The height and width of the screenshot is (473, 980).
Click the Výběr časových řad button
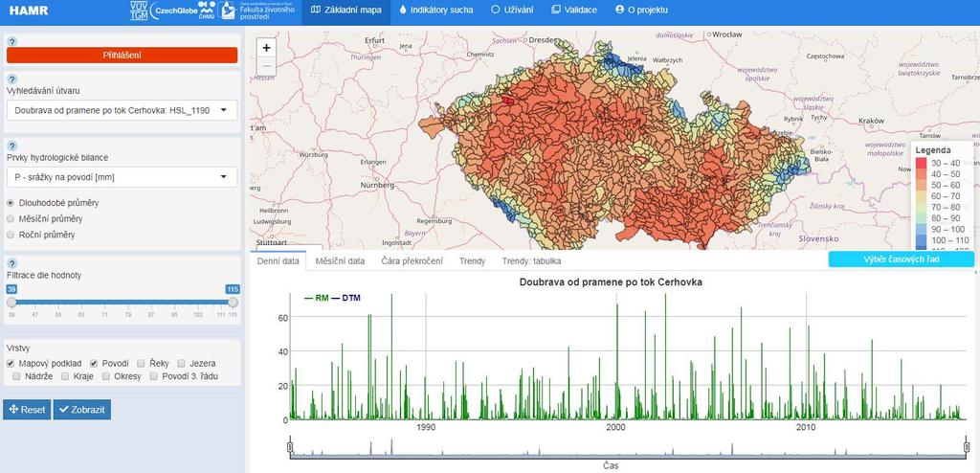902,259
